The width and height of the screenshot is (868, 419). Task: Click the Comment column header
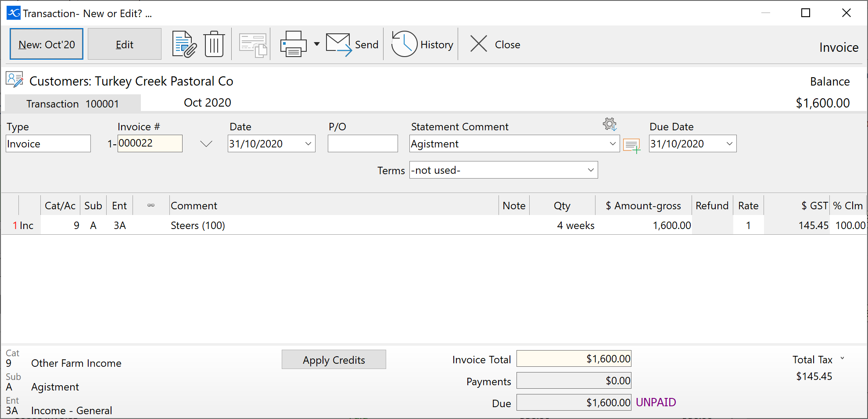[x=334, y=205]
